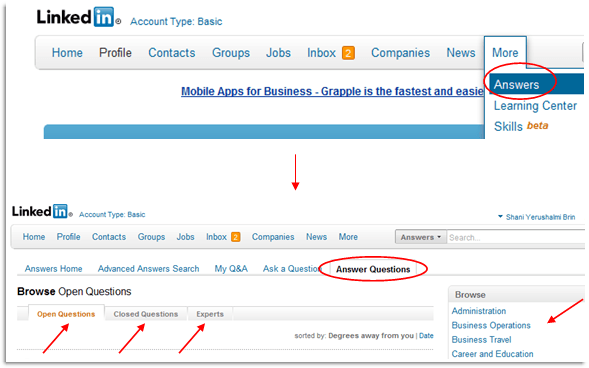The image size is (589, 368).
Task: Open News in the upper large navigation bar
Action: 461,53
